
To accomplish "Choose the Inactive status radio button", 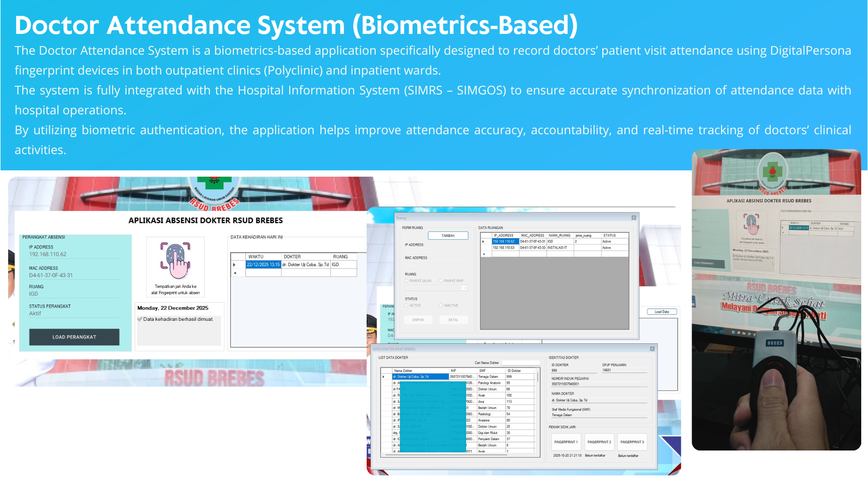I will (441, 306).
